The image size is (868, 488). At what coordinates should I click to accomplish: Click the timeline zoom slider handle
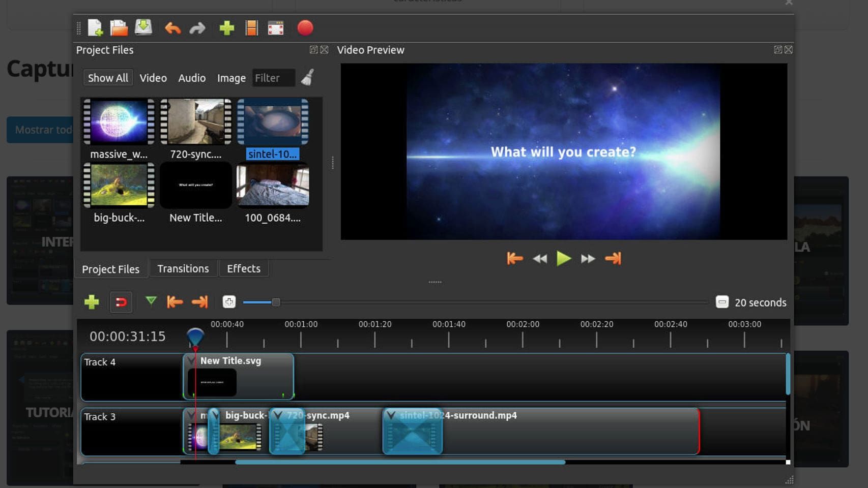tap(276, 302)
